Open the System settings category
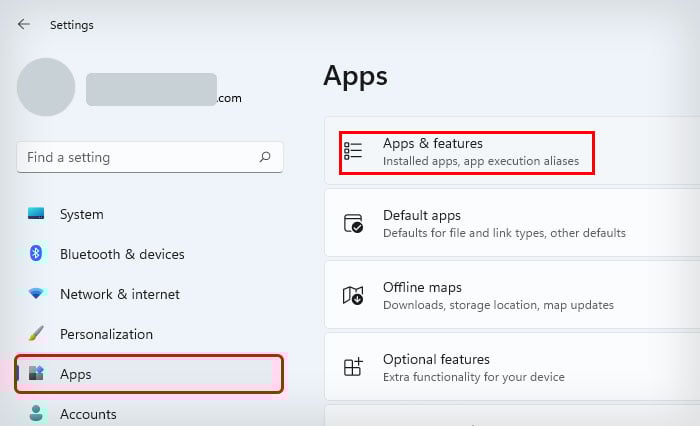Image resolution: width=700 pixels, height=426 pixels. point(82,214)
